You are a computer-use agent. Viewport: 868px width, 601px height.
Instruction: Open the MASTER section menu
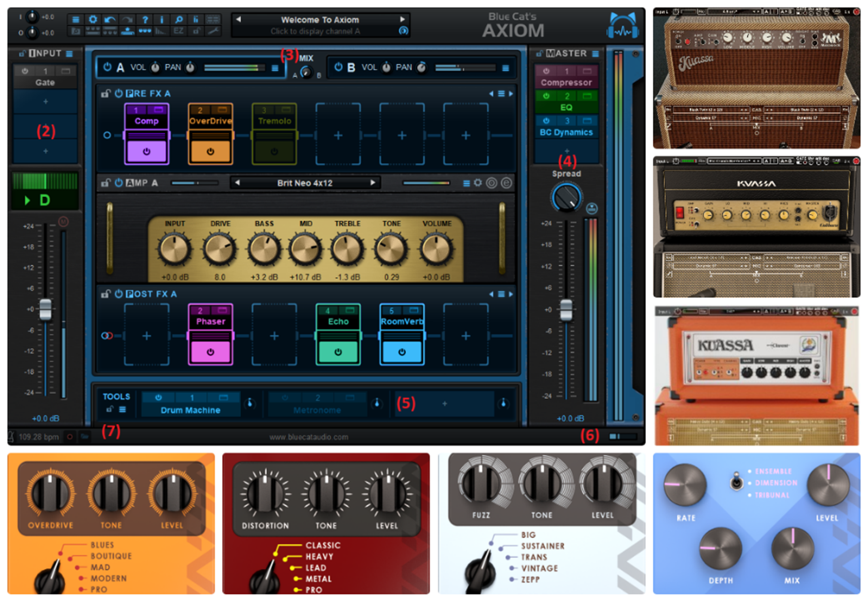pyautogui.click(x=595, y=54)
